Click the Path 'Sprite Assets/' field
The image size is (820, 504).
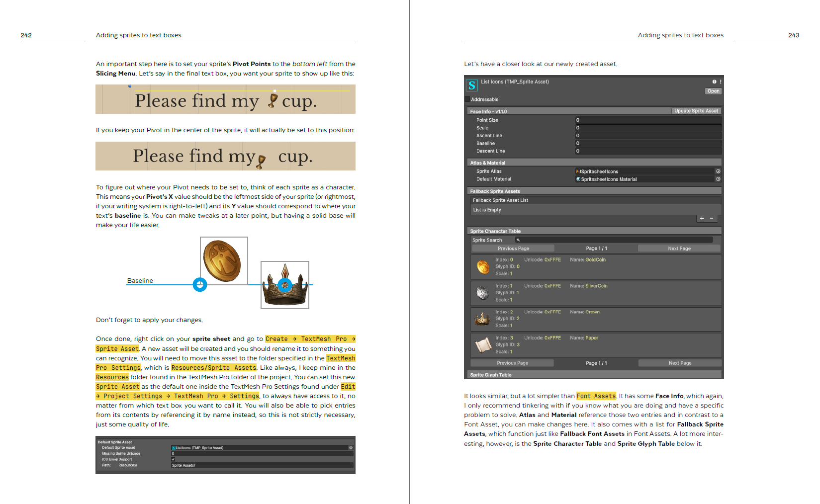(x=262, y=465)
